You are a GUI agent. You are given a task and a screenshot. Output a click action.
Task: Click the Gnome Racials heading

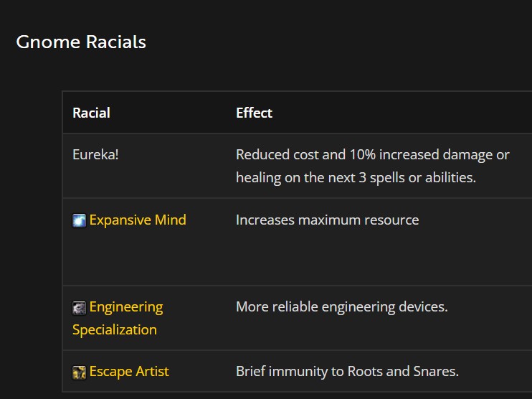[x=81, y=42]
